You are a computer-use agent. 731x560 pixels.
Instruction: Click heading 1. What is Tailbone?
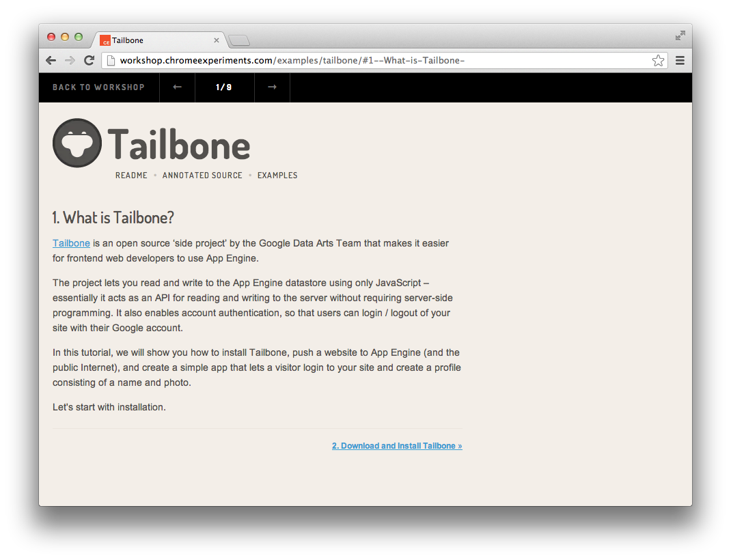click(x=113, y=218)
